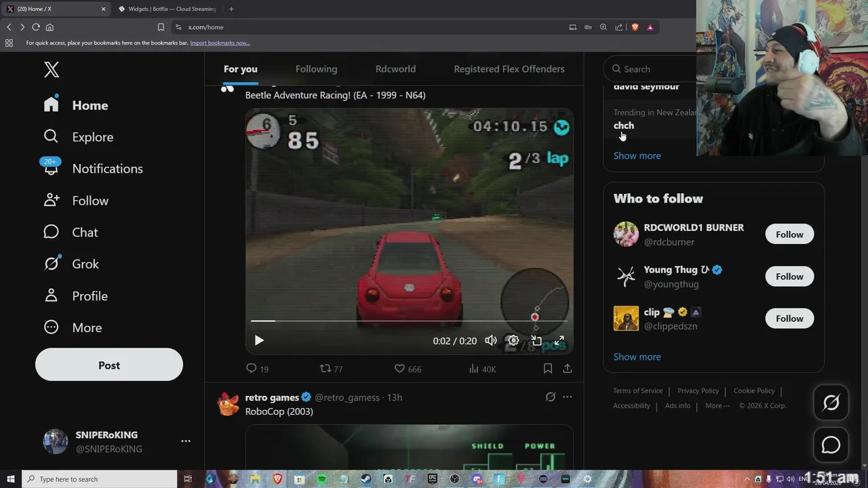The height and width of the screenshot is (488, 868).
Task: Open a new browser tab
Action: [231, 9]
